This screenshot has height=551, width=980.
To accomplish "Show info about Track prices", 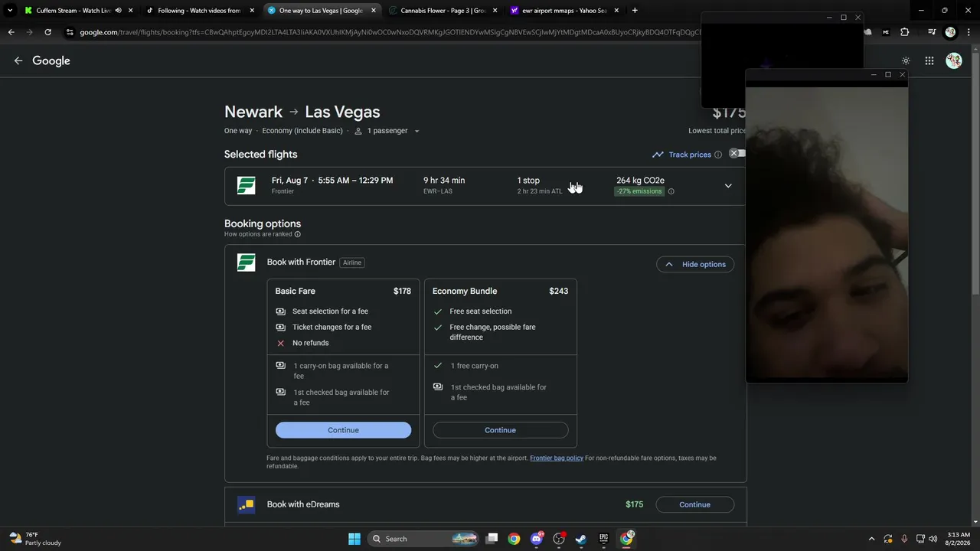I will click(x=718, y=155).
